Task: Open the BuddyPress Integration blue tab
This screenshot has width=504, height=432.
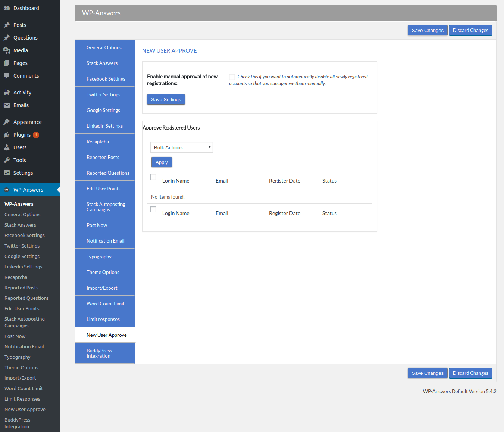Action: click(x=105, y=353)
